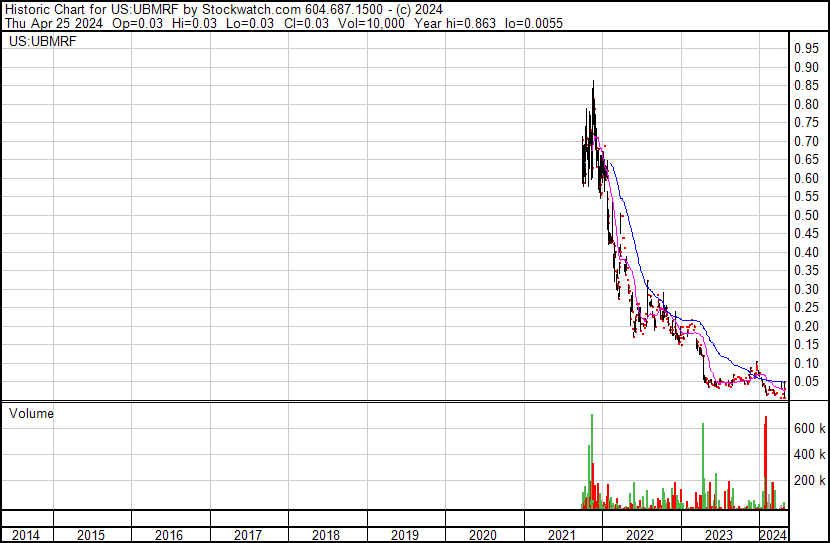Click the 2020 year axis label
This screenshot has height=543, width=830.
coord(483,535)
